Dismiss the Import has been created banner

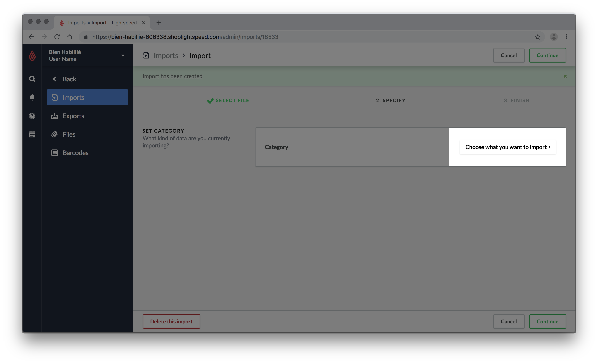(x=565, y=76)
